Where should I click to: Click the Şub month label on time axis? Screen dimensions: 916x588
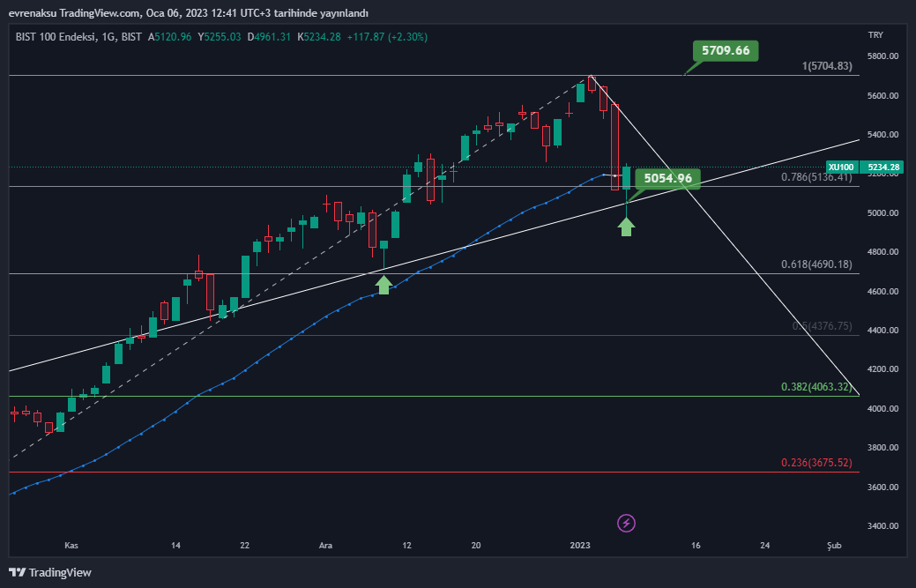pyautogui.click(x=834, y=546)
